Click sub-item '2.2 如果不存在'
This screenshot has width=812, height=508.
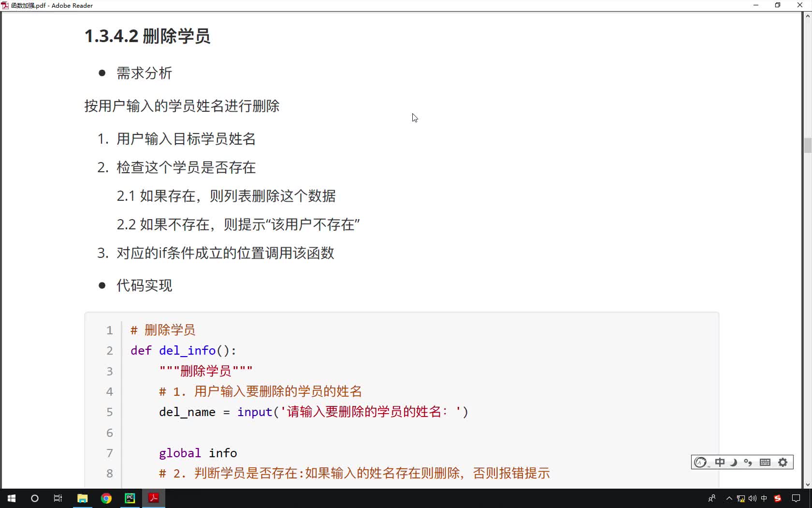point(163,224)
